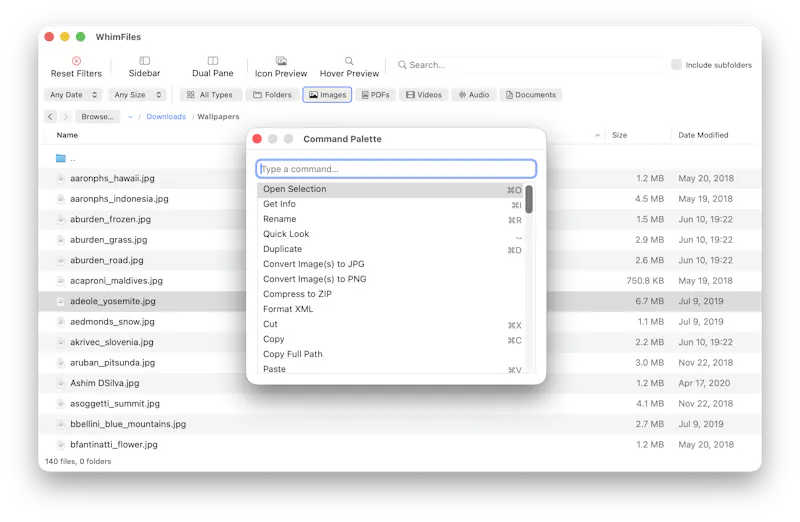Click the Apr 17, 2020 date cell
Image resolution: width=800 pixels, height=522 pixels.
704,383
